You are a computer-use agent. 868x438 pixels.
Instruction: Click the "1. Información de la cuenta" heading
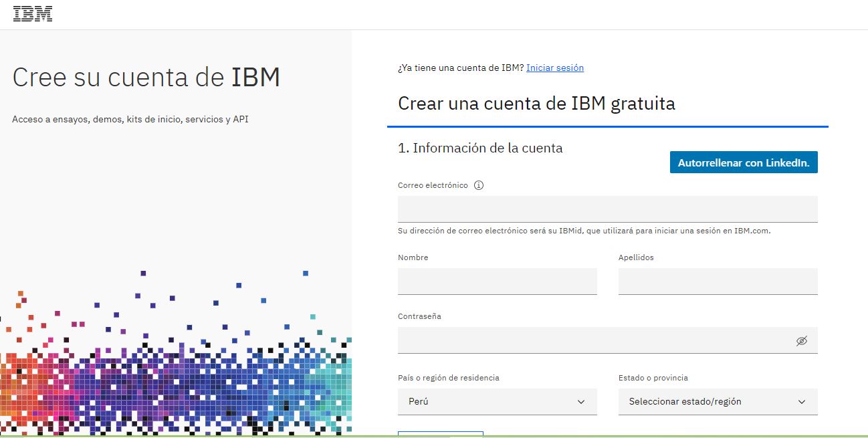(x=480, y=148)
